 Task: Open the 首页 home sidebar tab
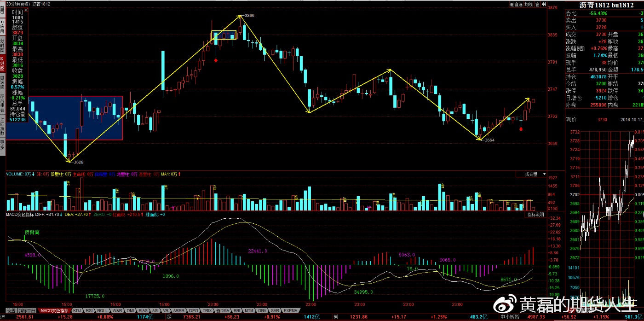click(x=2, y=10)
